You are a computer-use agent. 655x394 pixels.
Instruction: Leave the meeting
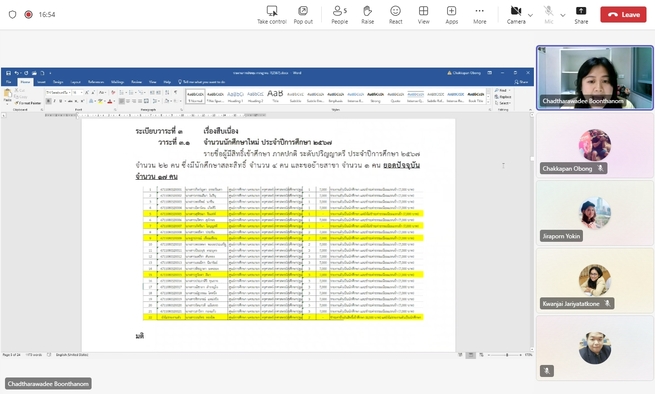tap(623, 14)
